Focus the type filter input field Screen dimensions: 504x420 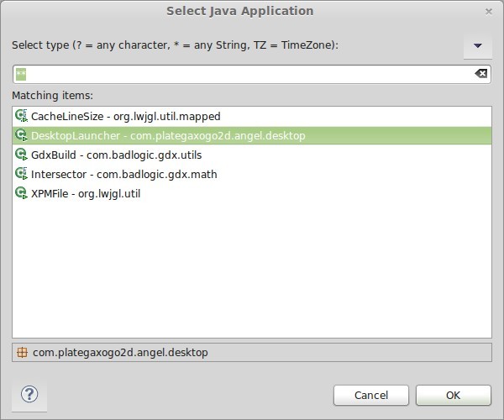tap(252, 74)
